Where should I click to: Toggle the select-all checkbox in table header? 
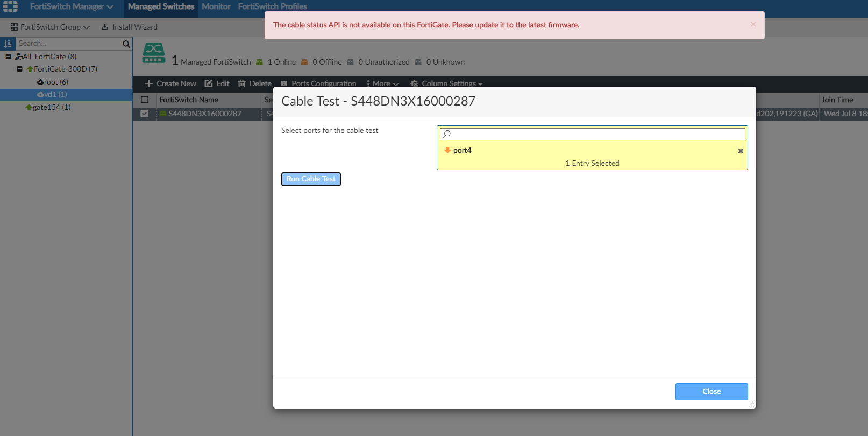145,100
